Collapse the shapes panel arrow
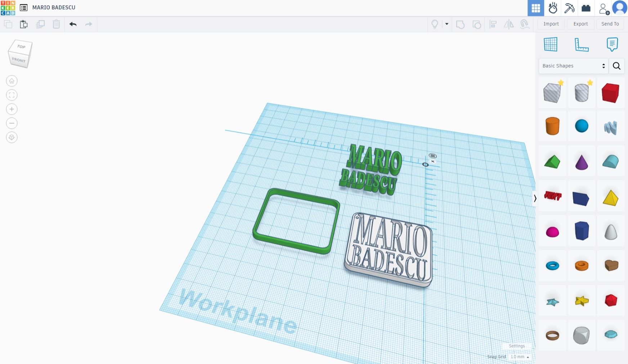Viewport: 628px width, 364px height. coord(535,198)
